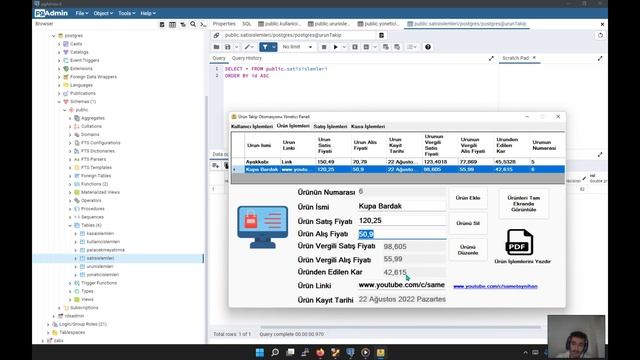Open the Help menu in pgAdmin
This screenshot has width=640, height=360.
click(148, 13)
